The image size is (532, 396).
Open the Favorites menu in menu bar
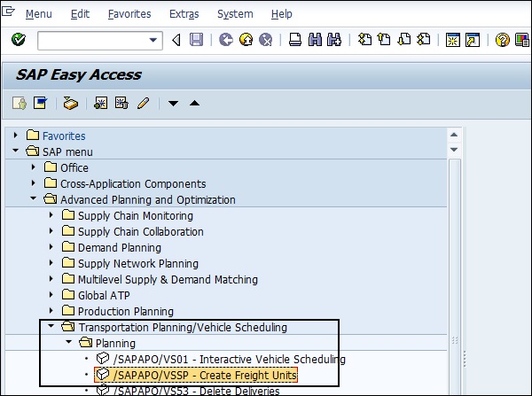[x=129, y=14]
